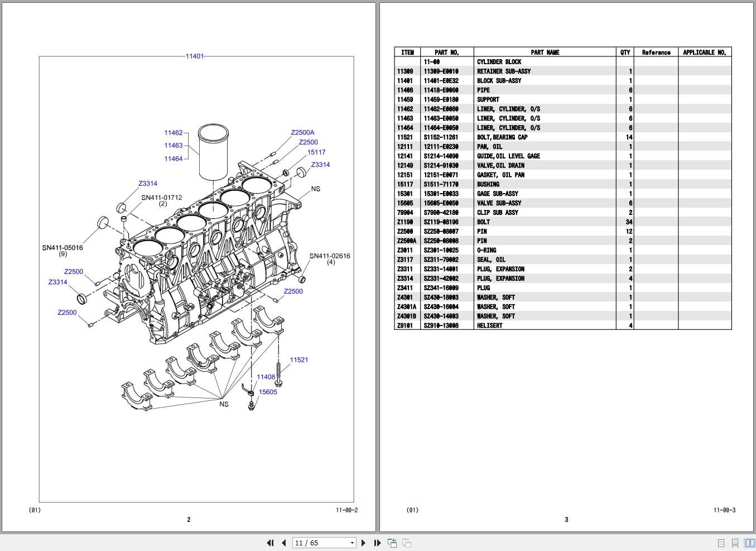Screen dimensions: 756x551
Task: Click part number 11464-E0050
Action: [x=441, y=128]
